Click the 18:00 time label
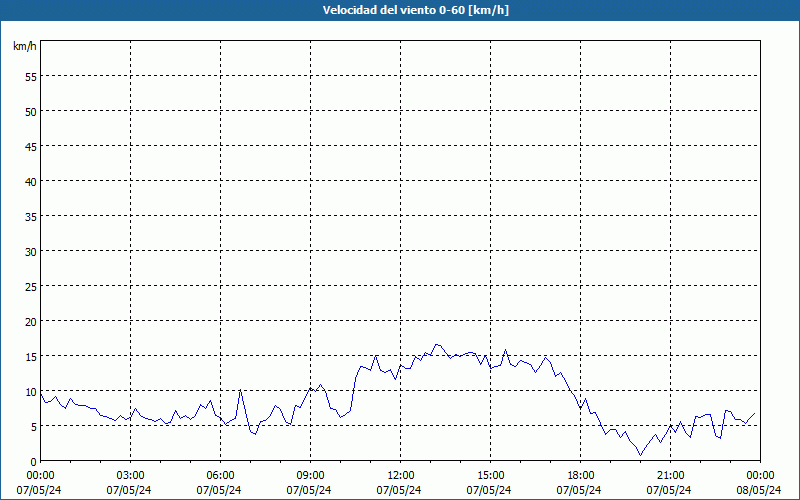Image resolution: width=800 pixels, height=500 pixels. [x=581, y=476]
